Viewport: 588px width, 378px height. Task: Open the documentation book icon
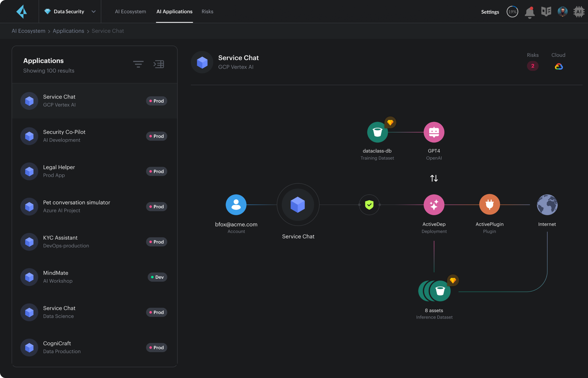click(x=546, y=12)
